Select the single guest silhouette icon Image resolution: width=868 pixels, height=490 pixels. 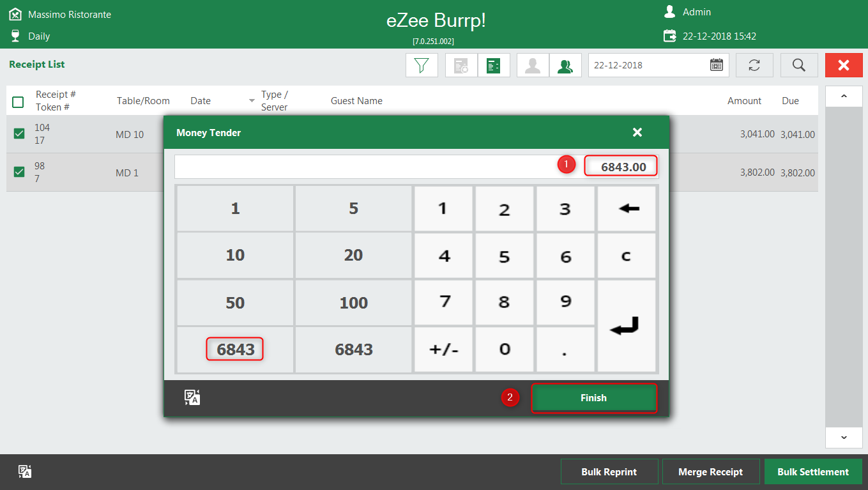coord(533,65)
